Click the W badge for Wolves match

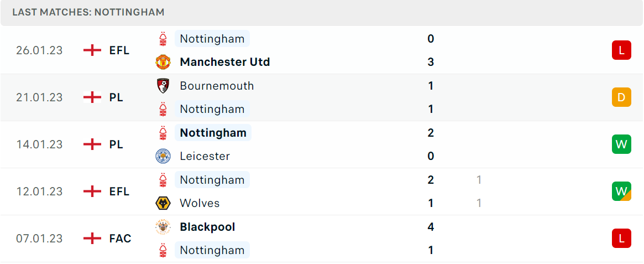tap(621, 191)
